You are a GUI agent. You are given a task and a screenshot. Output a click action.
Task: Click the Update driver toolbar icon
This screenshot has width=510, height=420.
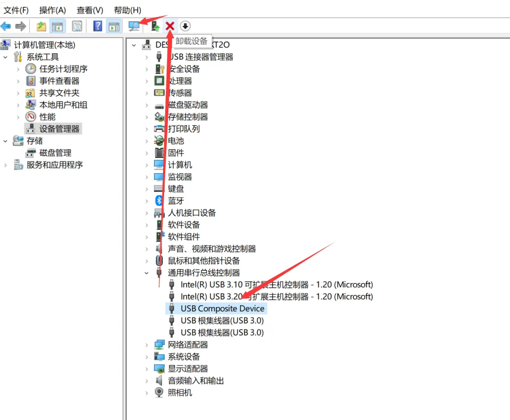click(x=156, y=26)
